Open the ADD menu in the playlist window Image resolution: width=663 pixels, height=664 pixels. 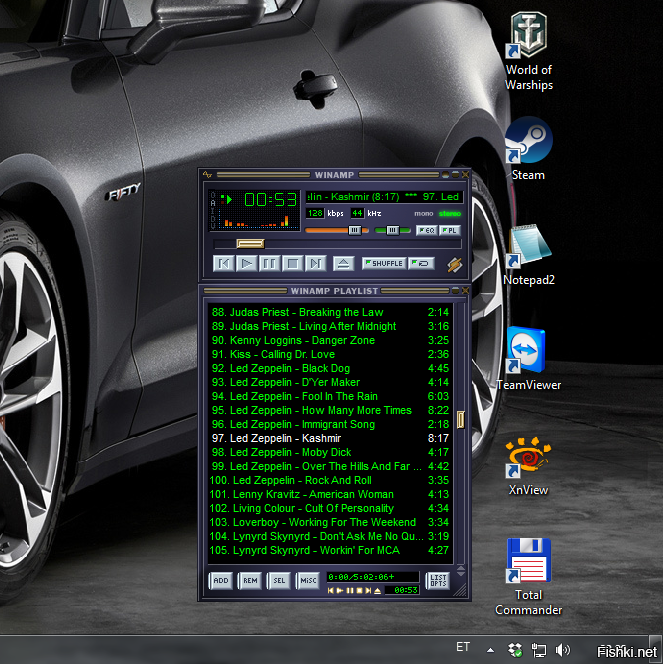tap(221, 581)
